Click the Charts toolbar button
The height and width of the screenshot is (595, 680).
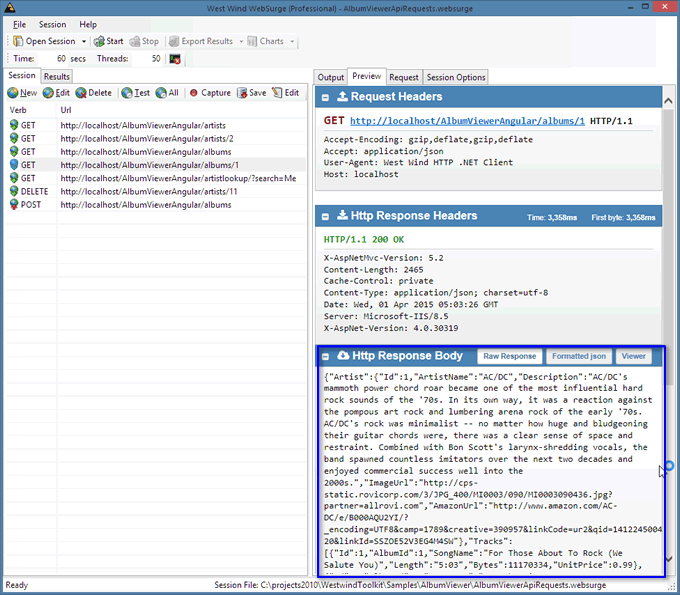pos(265,41)
